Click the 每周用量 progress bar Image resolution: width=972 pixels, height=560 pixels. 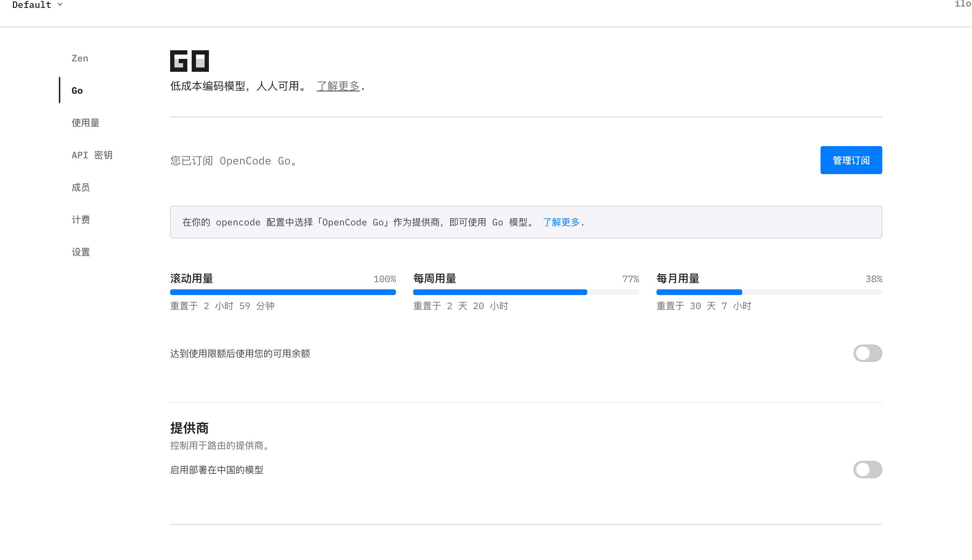tap(526, 292)
